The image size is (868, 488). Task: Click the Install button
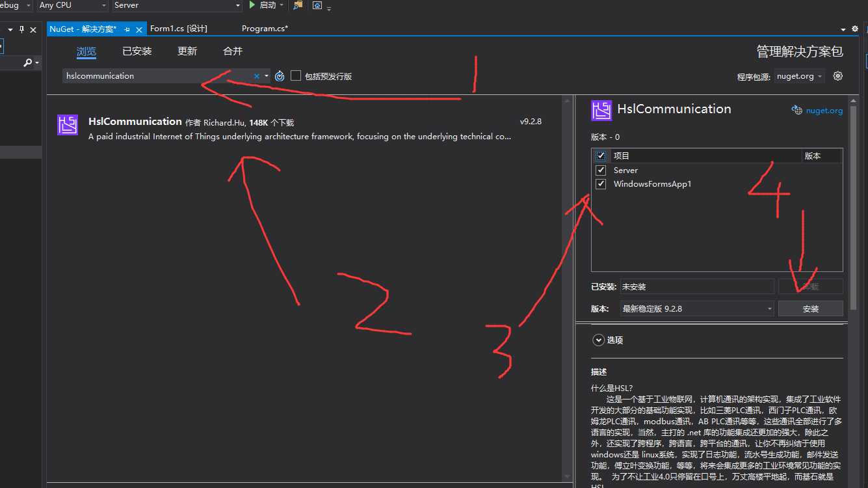tap(811, 308)
